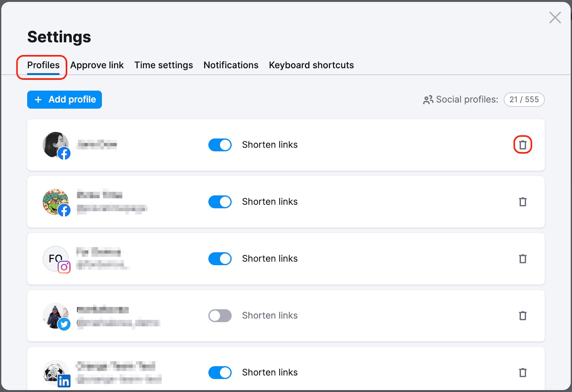The image size is (572, 392).
Task: Click the 21 / 555 profile counter
Action: 524,100
